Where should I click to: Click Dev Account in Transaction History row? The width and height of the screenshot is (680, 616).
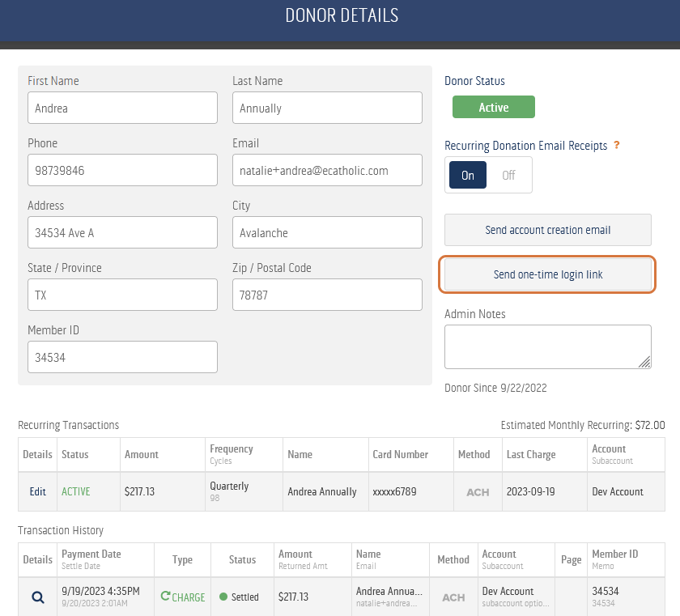508,591
